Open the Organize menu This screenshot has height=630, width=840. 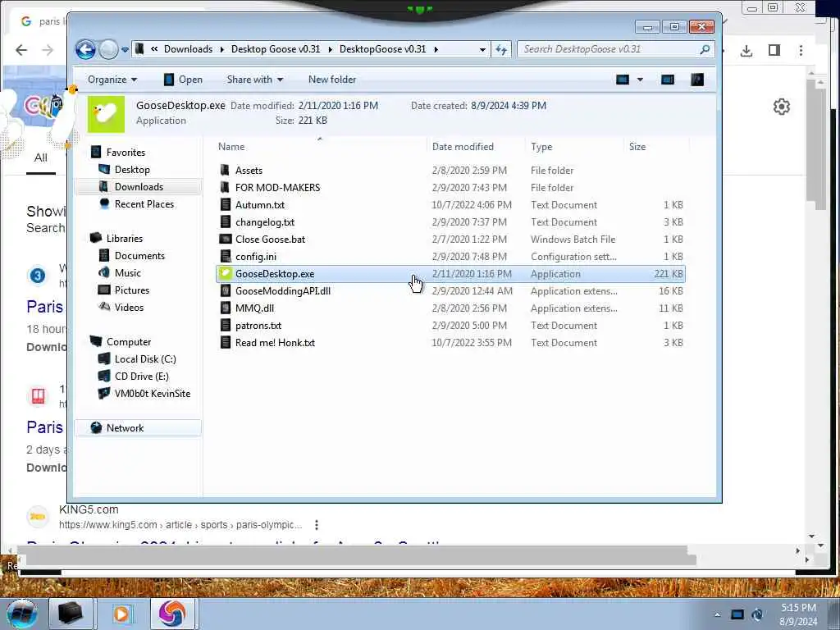112,80
